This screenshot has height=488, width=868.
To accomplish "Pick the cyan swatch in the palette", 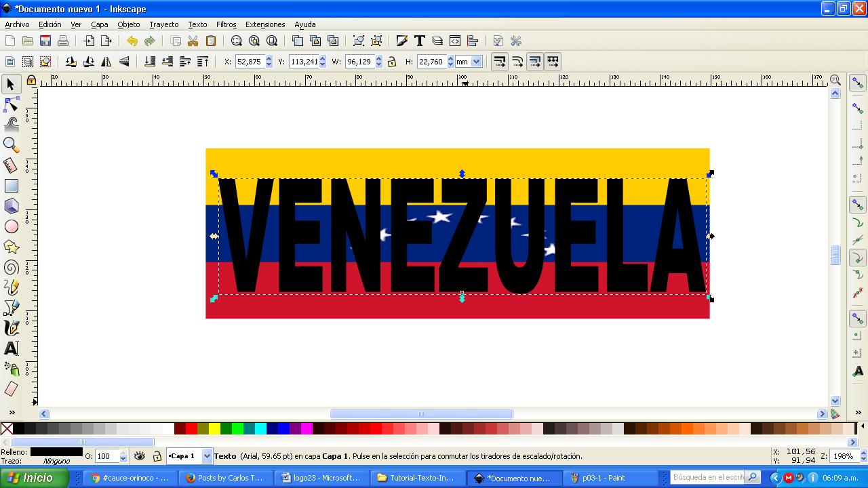I will tap(260, 428).
